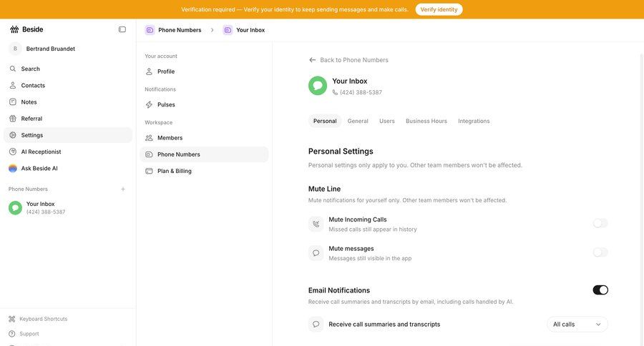
Task: Select Profile under Your account
Action: tap(204, 71)
